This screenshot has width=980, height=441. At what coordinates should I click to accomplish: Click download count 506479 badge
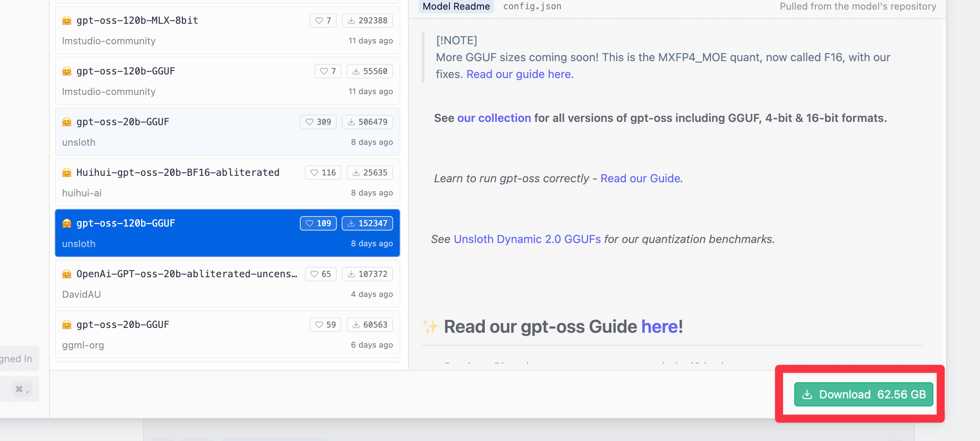(x=367, y=122)
